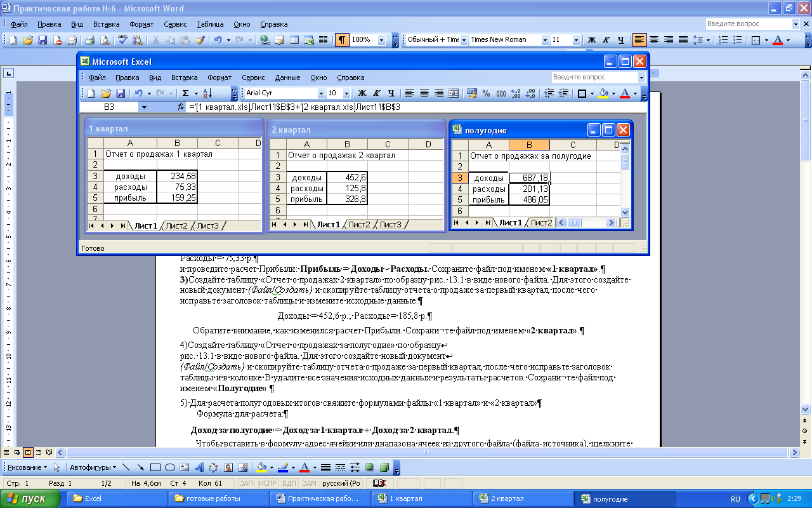
Task: Click Excel's Decrease Decimal icon
Action: 530,93
